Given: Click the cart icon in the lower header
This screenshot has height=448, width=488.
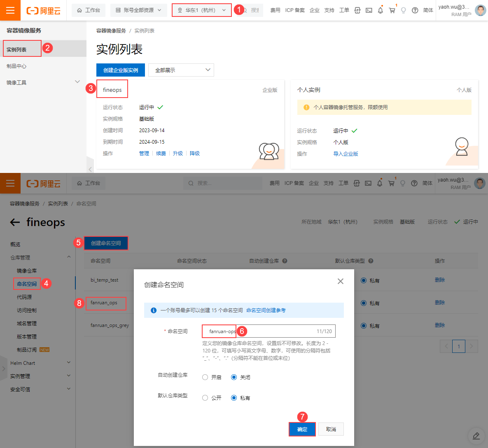Looking at the screenshot, I should (x=391, y=183).
